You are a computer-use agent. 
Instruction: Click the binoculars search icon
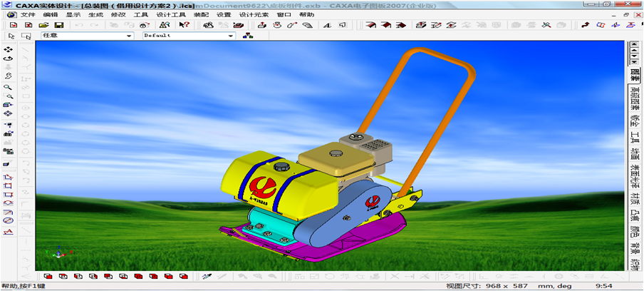pos(165,25)
